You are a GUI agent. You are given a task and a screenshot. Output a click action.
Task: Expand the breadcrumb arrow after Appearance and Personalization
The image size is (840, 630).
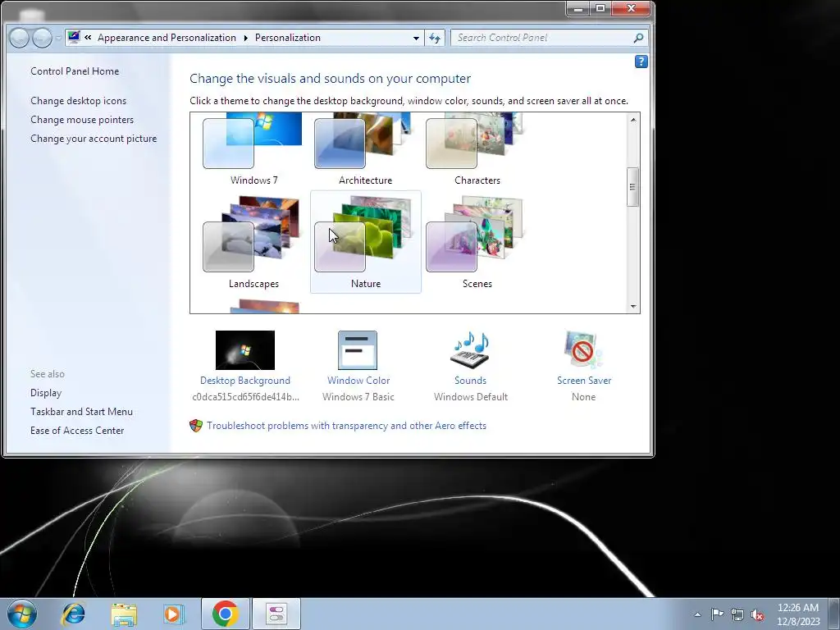[x=245, y=38]
